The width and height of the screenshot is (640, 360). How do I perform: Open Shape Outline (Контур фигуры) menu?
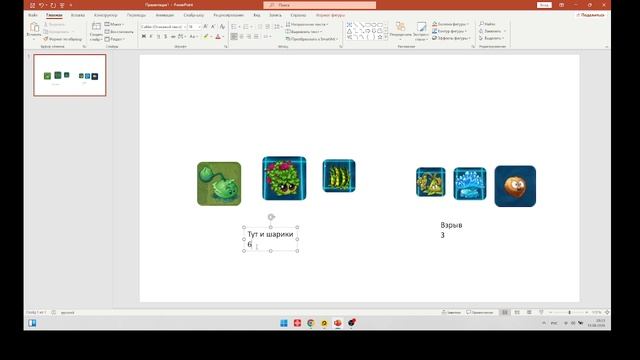click(450, 31)
